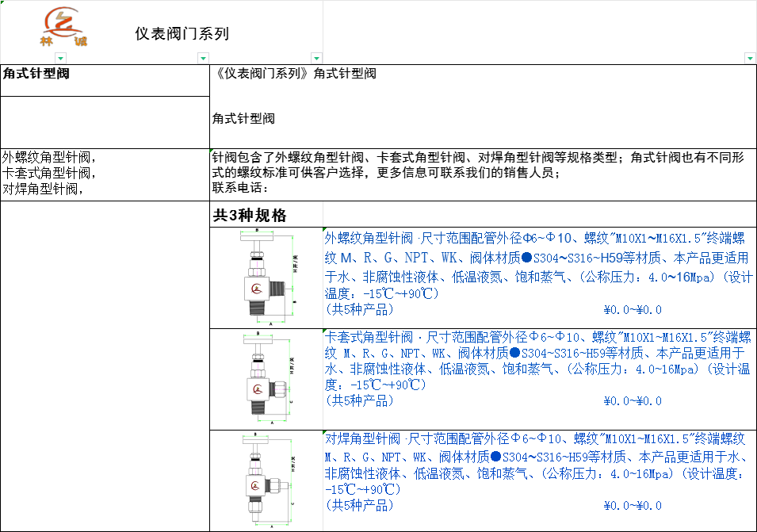
Task: Click price ¥0.0~¥0.0 of 外螺纹角型针阀
Action: (632, 309)
